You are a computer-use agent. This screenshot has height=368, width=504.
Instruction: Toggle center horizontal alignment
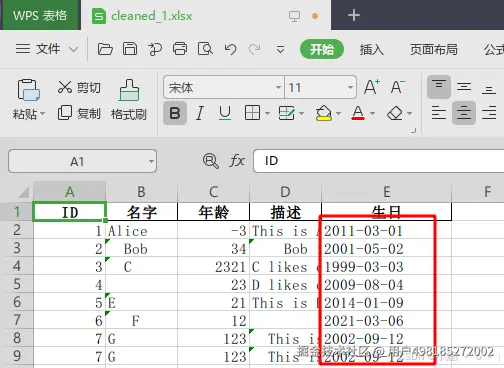464,113
